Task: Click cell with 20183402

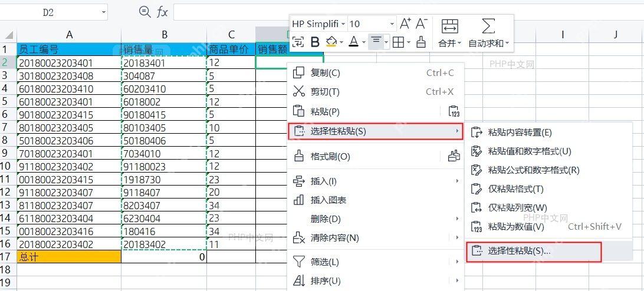Action: click(165, 244)
